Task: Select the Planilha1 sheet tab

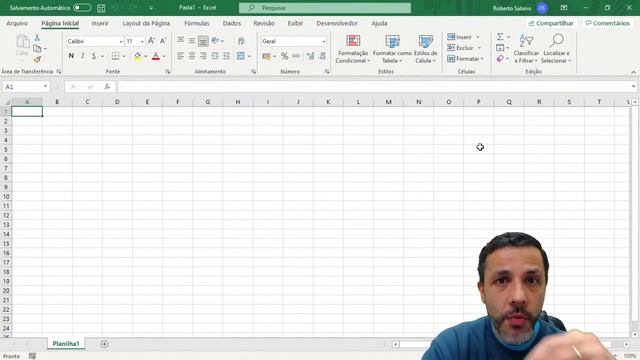Action: point(66,344)
